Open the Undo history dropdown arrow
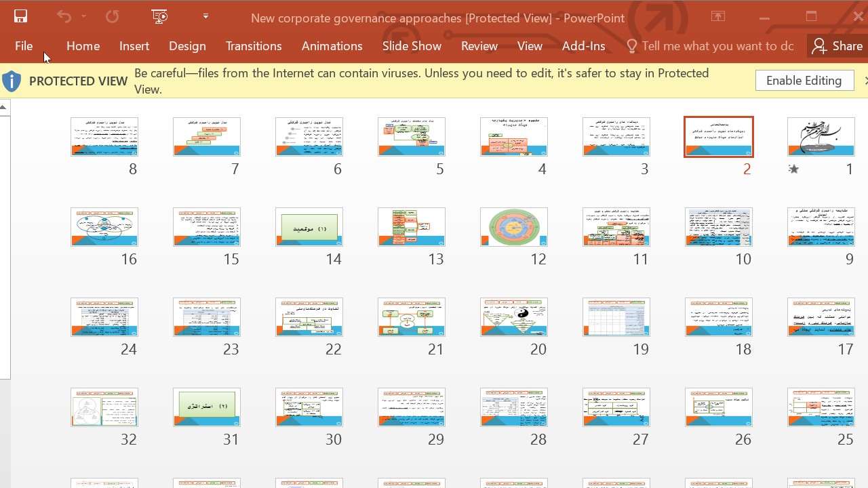Viewport: 868px width, 488px height. coord(83,17)
